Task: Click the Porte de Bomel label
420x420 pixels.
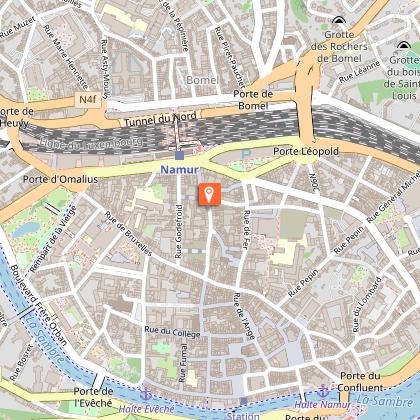Action: 253,100
